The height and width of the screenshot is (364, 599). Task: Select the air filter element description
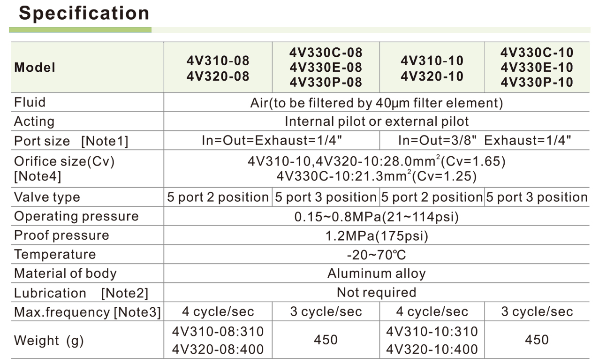coord(377,102)
